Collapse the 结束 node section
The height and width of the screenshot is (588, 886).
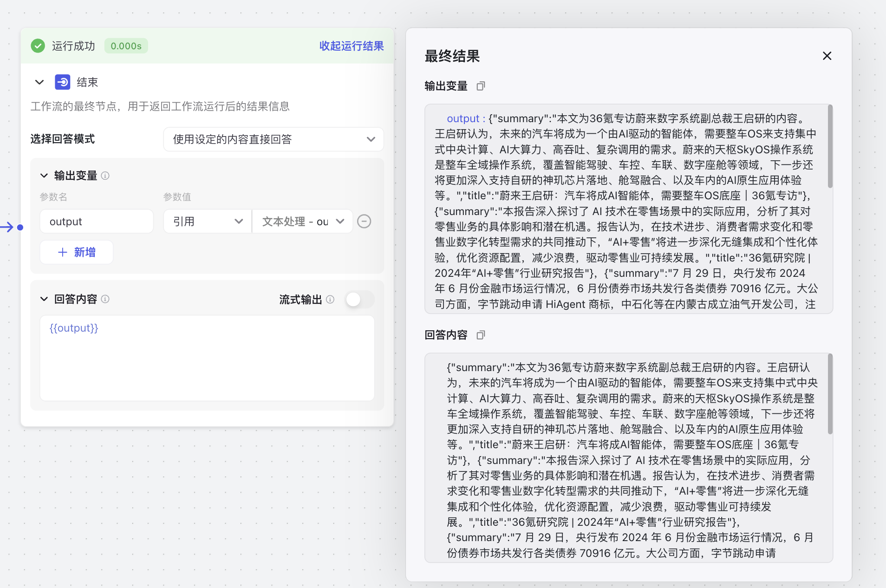pos(39,82)
